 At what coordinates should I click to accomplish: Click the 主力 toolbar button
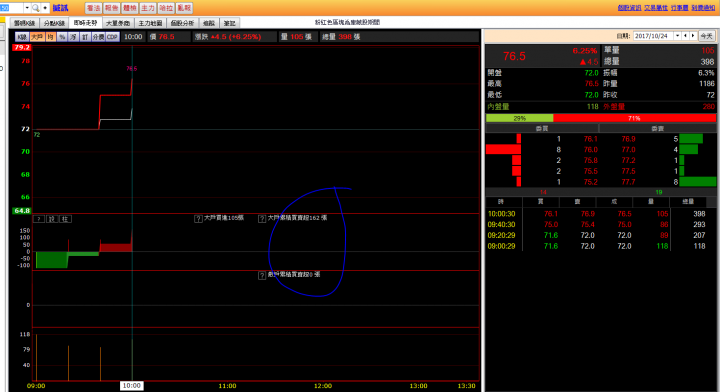[x=148, y=8]
